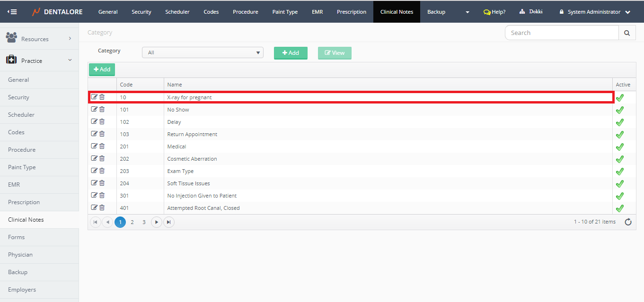
Task: Click the search magnifier icon
Action: pyautogui.click(x=627, y=33)
